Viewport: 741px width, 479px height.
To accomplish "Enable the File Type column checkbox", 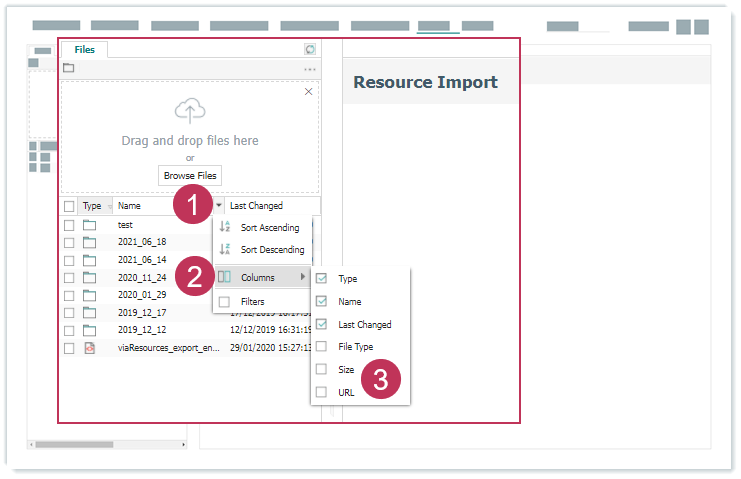I will 321,347.
